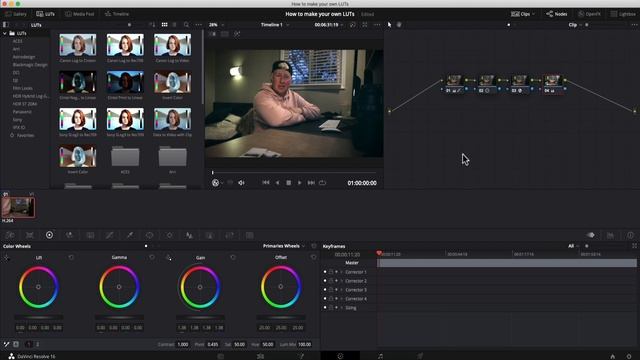Image resolution: width=640 pixels, height=360 pixels.
Task: Play the clip forward
Action: [300, 183]
